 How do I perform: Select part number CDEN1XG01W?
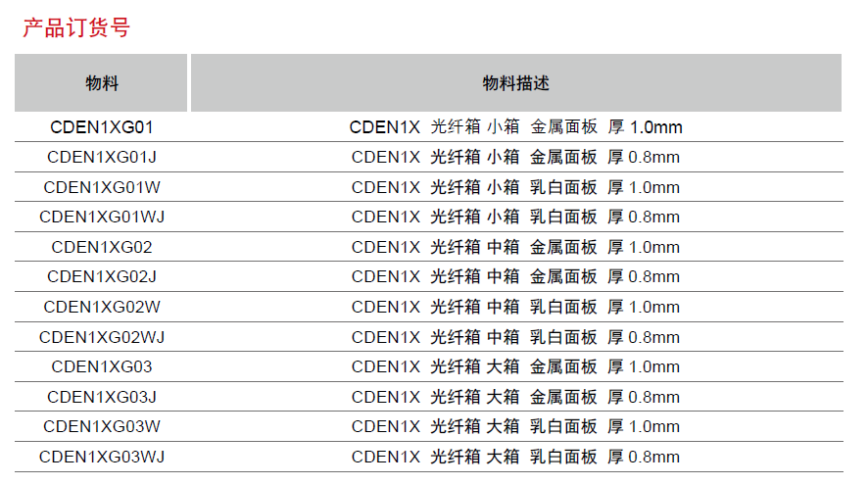click(101, 187)
